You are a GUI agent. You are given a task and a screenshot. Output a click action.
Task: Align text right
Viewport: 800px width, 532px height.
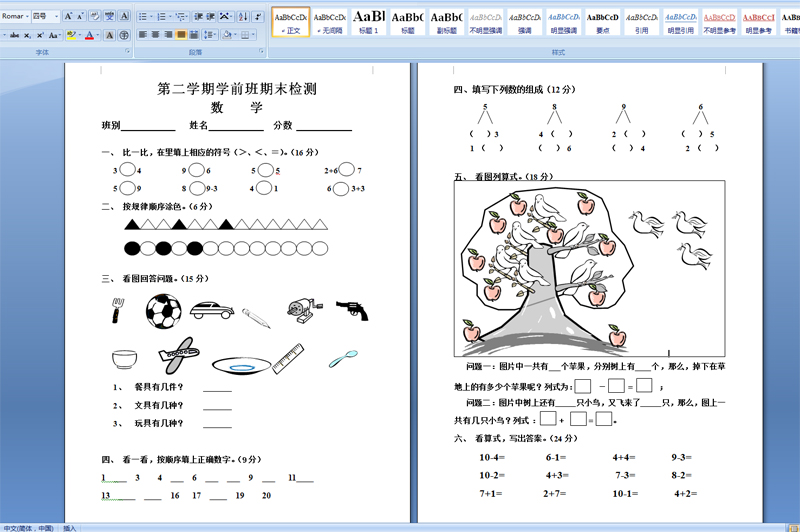click(168, 35)
